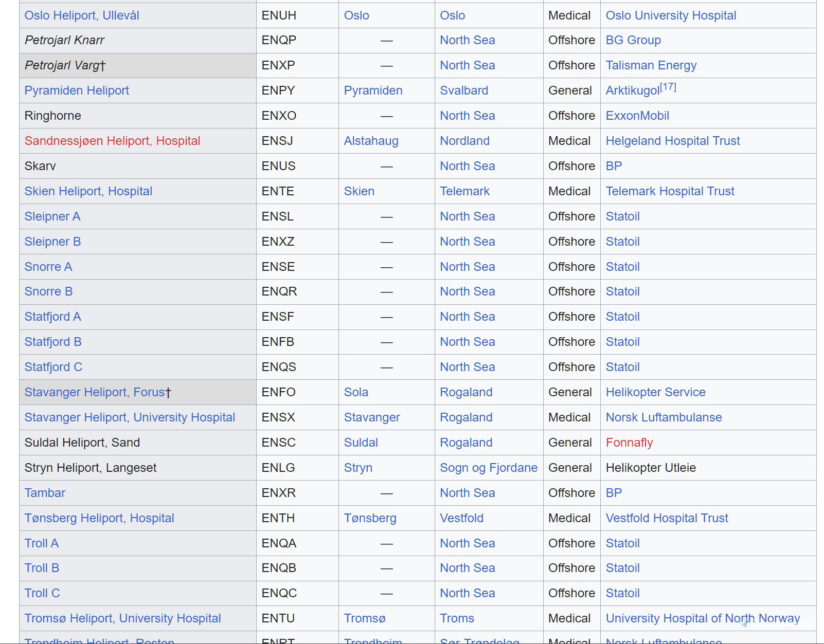Select Medical type in the Skien row
Screen dimensions: 824x644
click(569, 191)
